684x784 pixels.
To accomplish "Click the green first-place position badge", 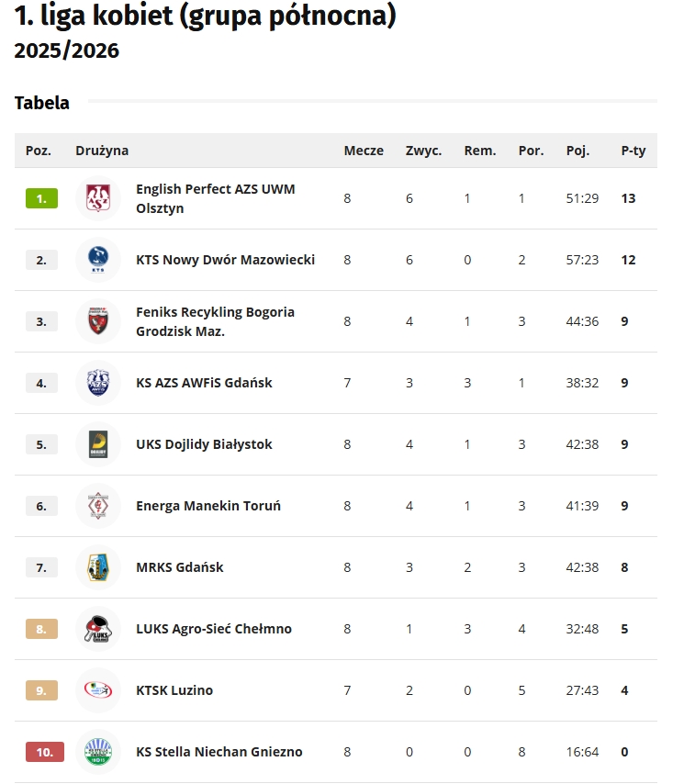I will (41, 198).
